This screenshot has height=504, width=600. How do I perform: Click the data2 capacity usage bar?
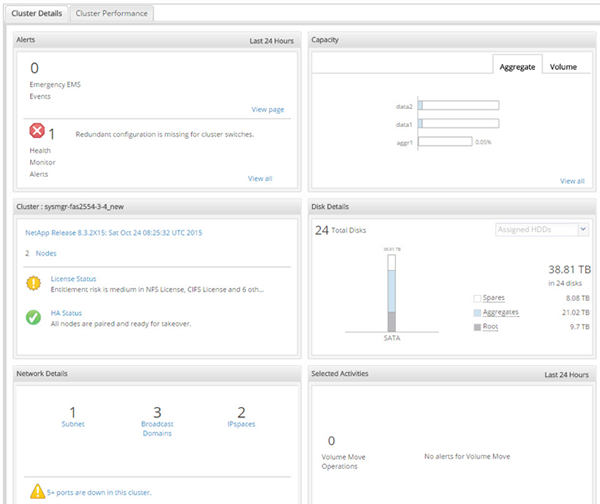pos(458,105)
